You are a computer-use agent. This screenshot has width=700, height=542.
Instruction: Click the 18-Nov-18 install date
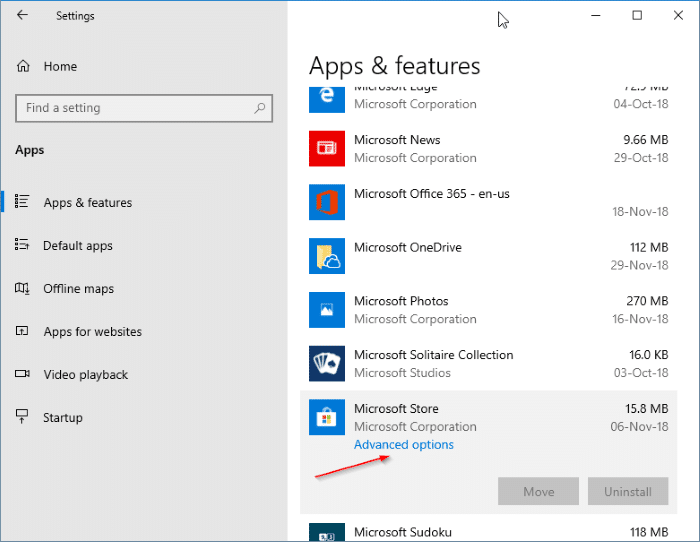point(640,212)
